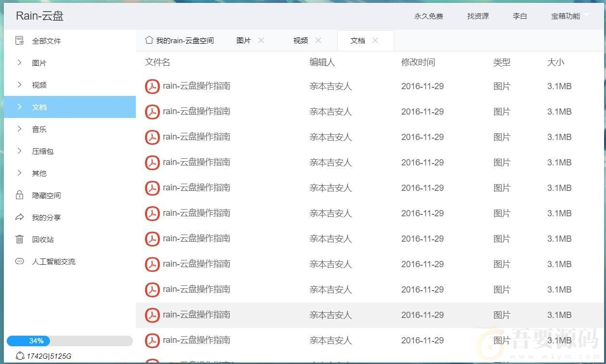This screenshot has width=606, height=364.
Task: Click the 全部文件 file icon in sidebar
Action: [20, 41]
